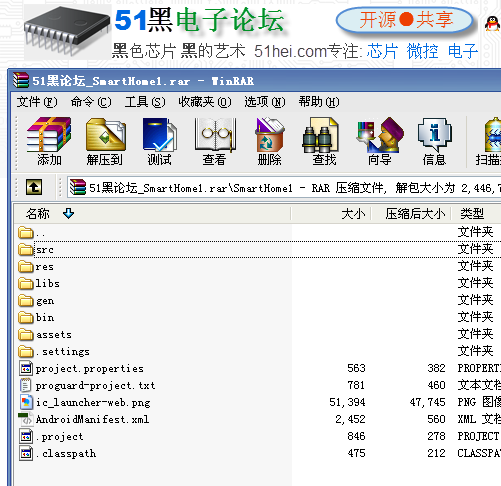Sort by the Name (名称) column header
Screen dimensions: 501x486
[152, 213]
